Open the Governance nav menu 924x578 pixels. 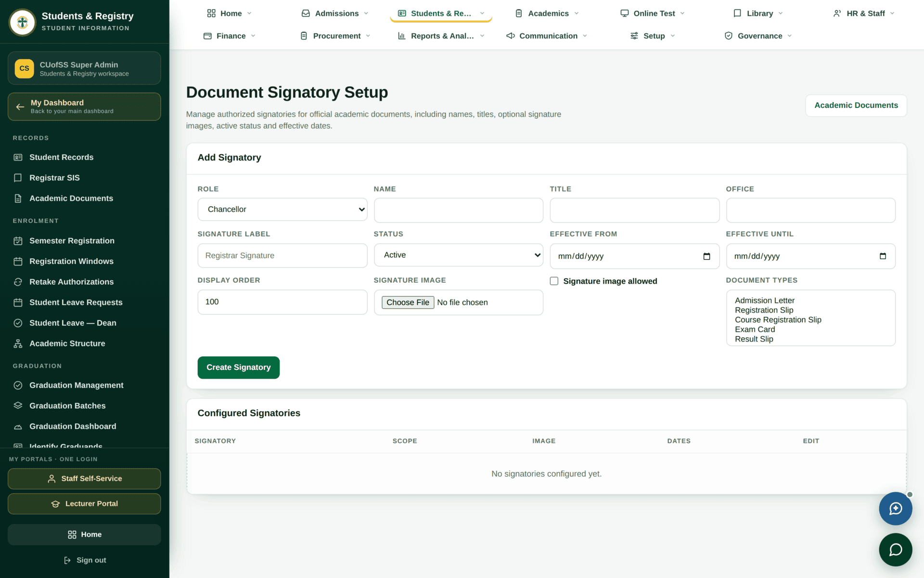(758, 36)
